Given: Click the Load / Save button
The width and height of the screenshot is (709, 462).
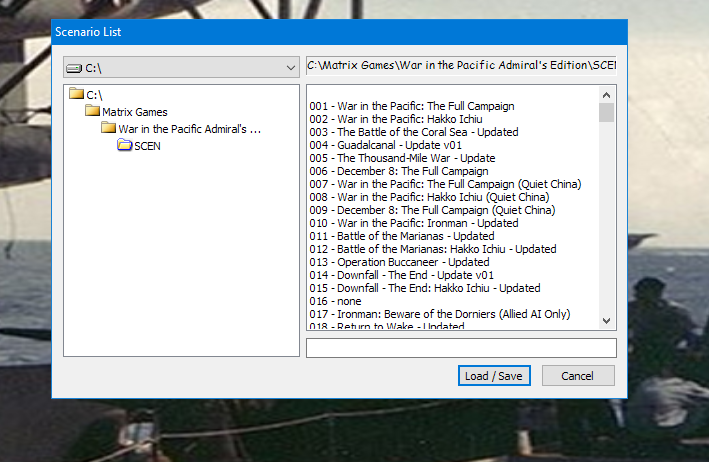Looking at the screenshot, I should point(494,376).
